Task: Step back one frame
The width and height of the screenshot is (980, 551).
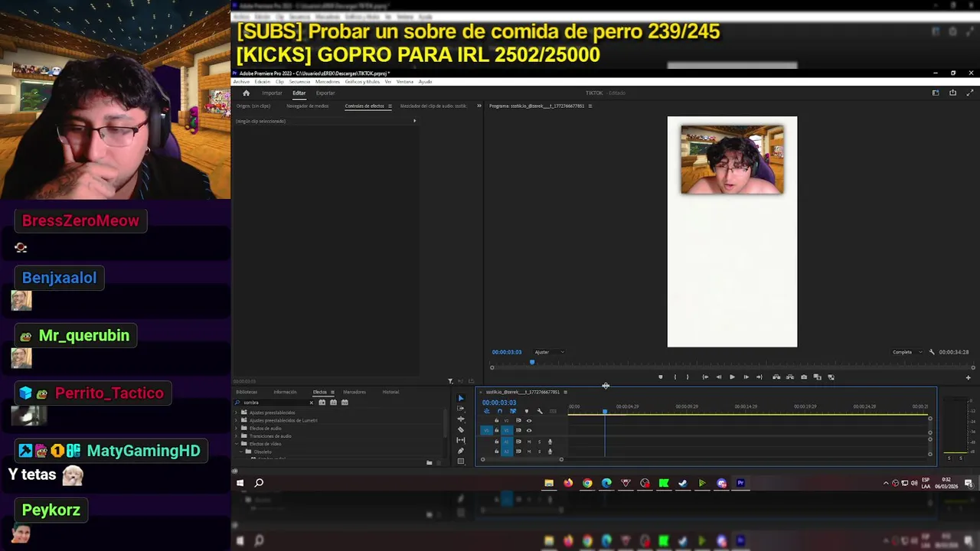Action: pyautogui.click(x=719, y=377)
